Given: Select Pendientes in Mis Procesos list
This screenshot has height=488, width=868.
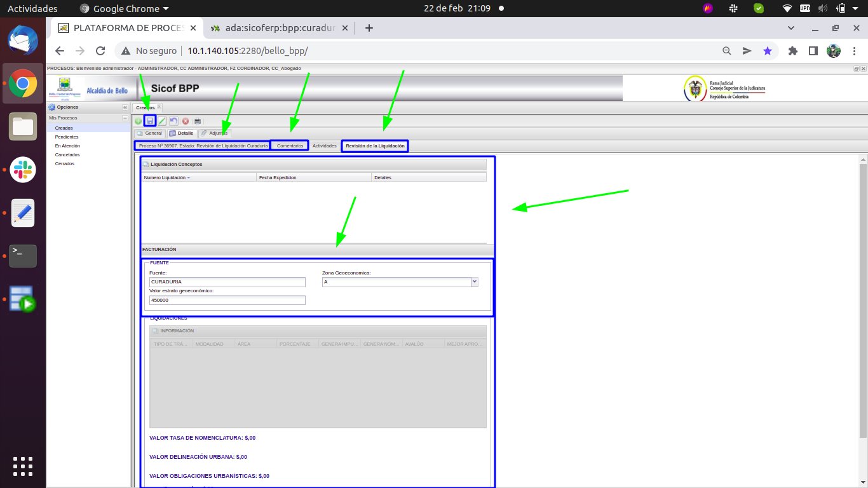Looking at the screenshot, I should click(67, 137).
